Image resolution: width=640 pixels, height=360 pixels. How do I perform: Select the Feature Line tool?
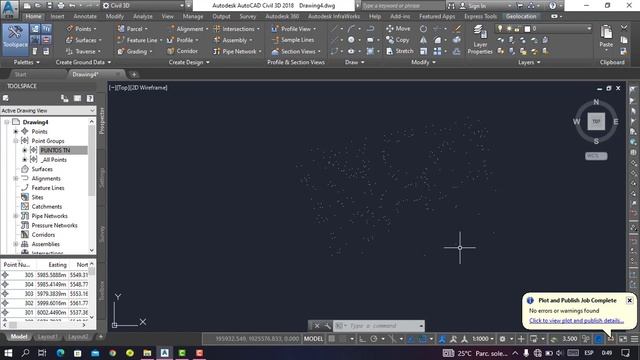139,40
